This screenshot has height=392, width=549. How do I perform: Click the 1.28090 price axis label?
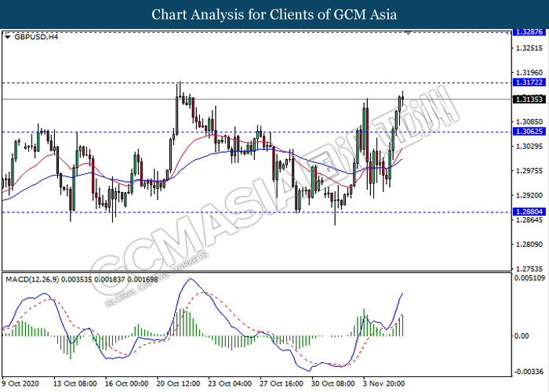point(529,245)
